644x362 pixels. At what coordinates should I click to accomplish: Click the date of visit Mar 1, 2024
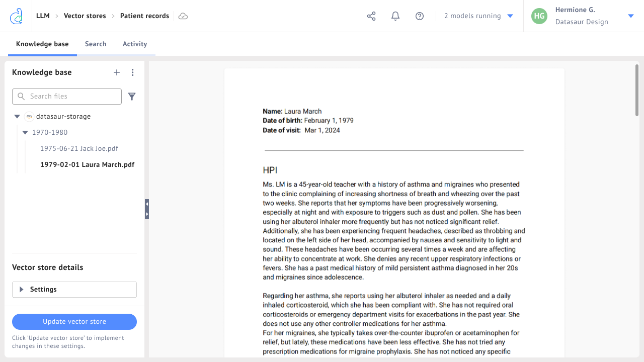click(323, 130)
